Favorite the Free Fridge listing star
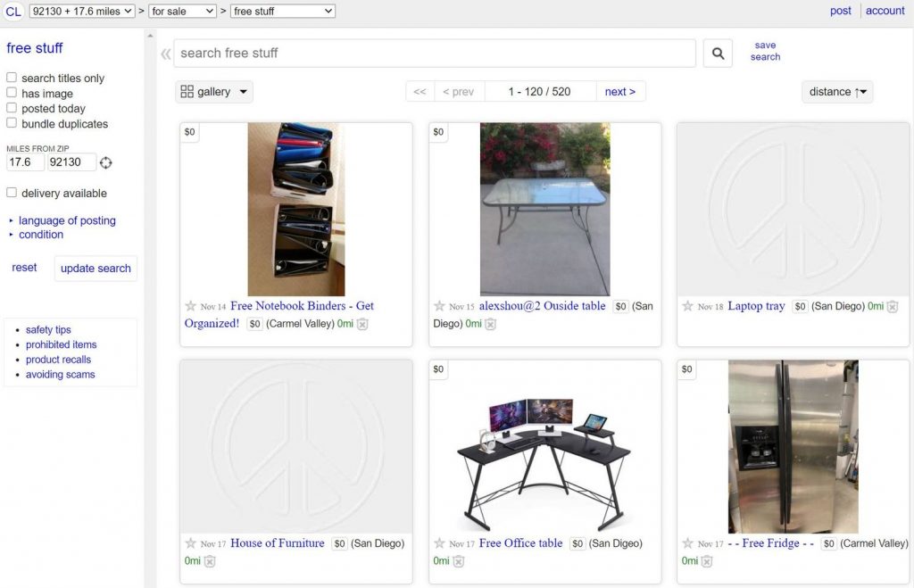 click(688, 543)
